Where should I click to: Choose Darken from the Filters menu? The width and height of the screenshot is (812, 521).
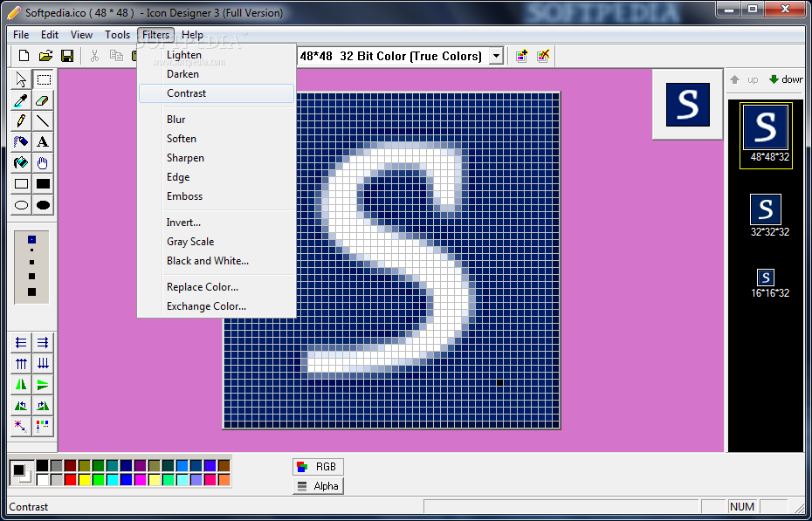point(217,74)
